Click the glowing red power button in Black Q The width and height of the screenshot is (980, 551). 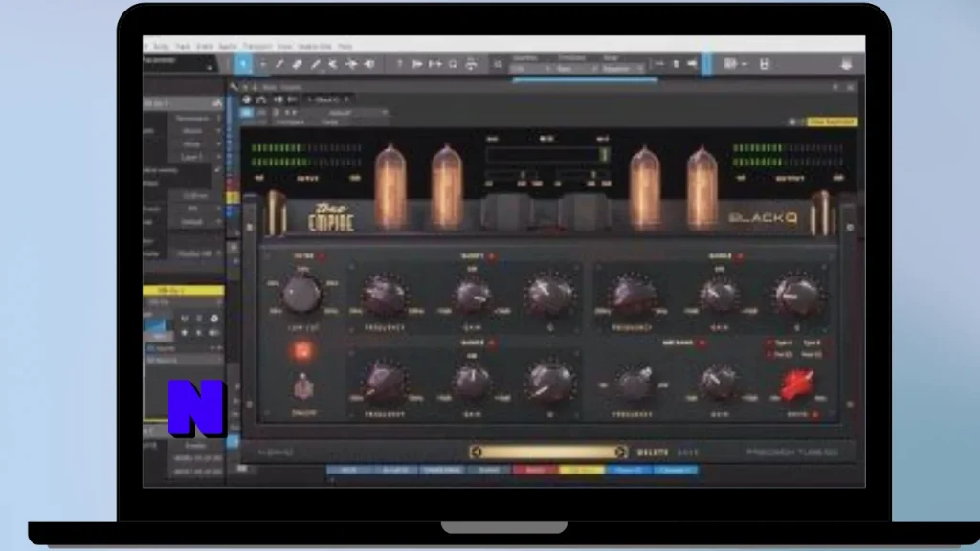pyautogui.click(x=302, y=351)
